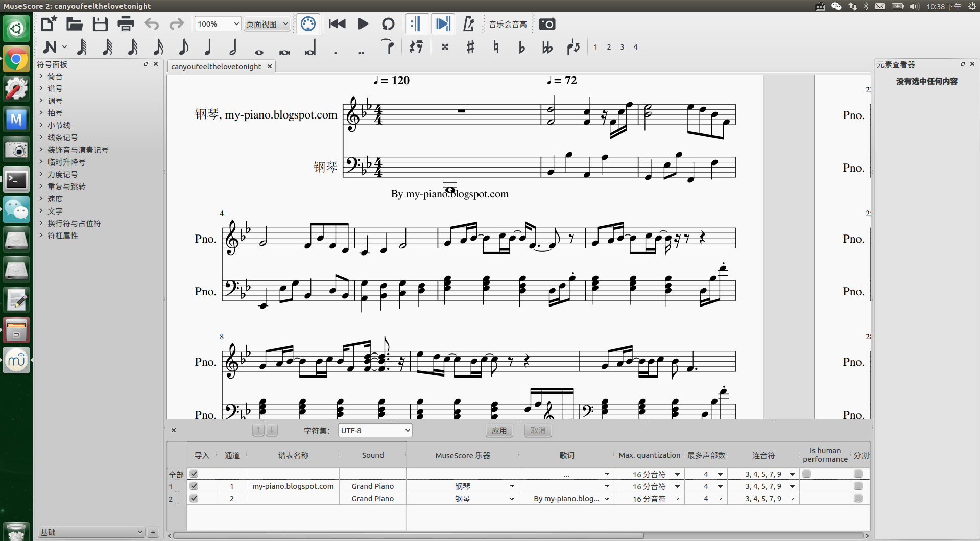Apply sharp accidental
This screenshot has width=980, height=541.
coord(470,47)
